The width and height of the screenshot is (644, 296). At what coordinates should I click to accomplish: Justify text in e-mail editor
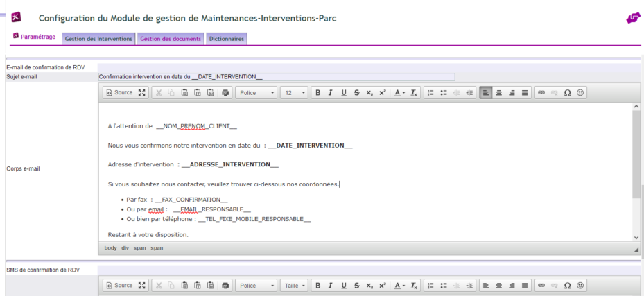(x=525, y=93)
